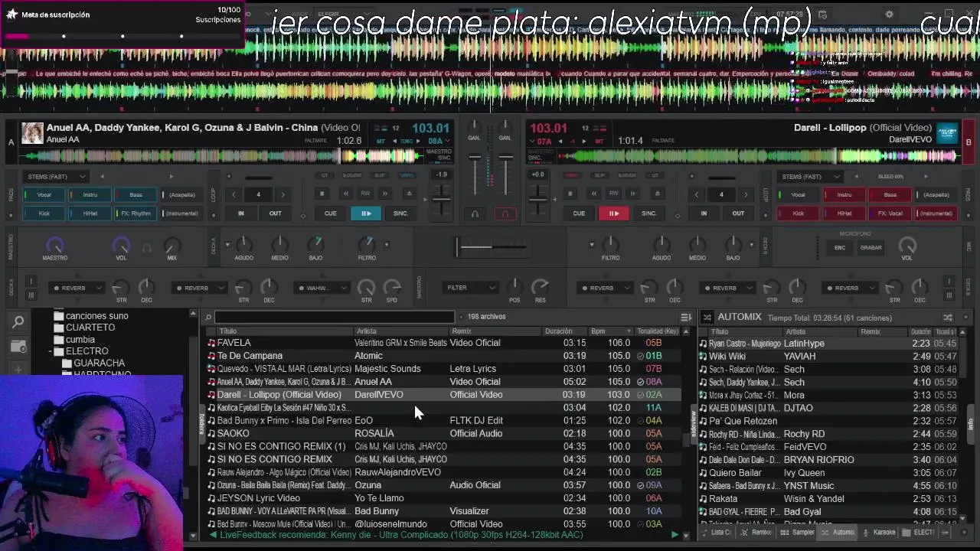This screenshot has height=551, width=980.
Task: Increase the deck A loop length
Action: pyautogui.click(x=283, y=194)
